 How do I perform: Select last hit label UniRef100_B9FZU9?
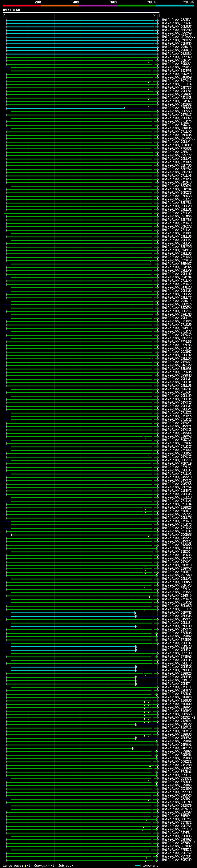coord(176,859)
